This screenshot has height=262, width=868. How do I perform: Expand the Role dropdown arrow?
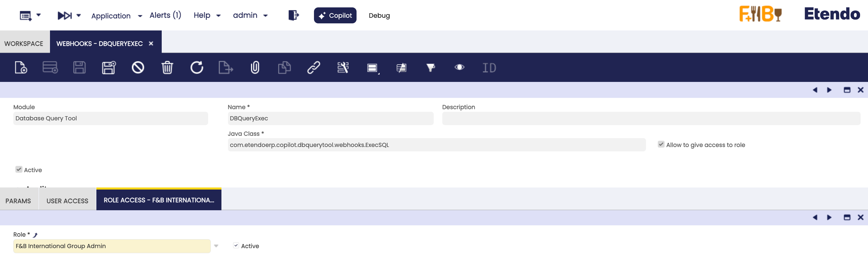tap(216, 246)
